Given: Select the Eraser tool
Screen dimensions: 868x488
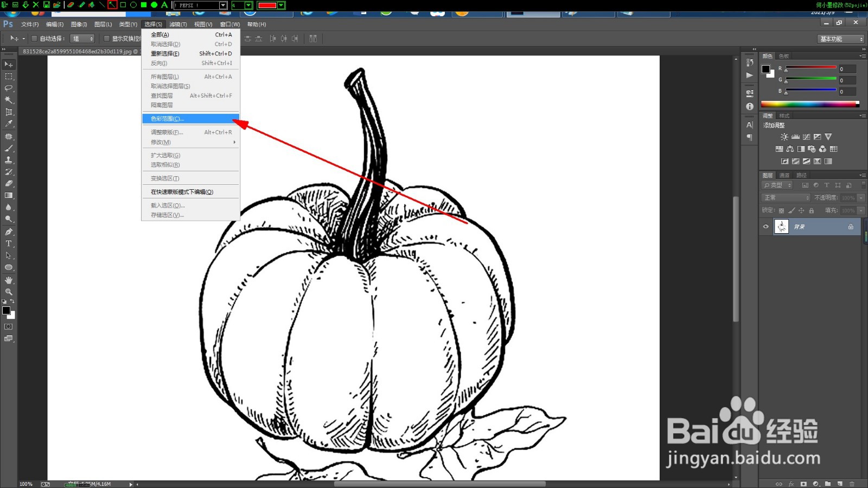Looking at the screenshot, I should pos(9,183).
